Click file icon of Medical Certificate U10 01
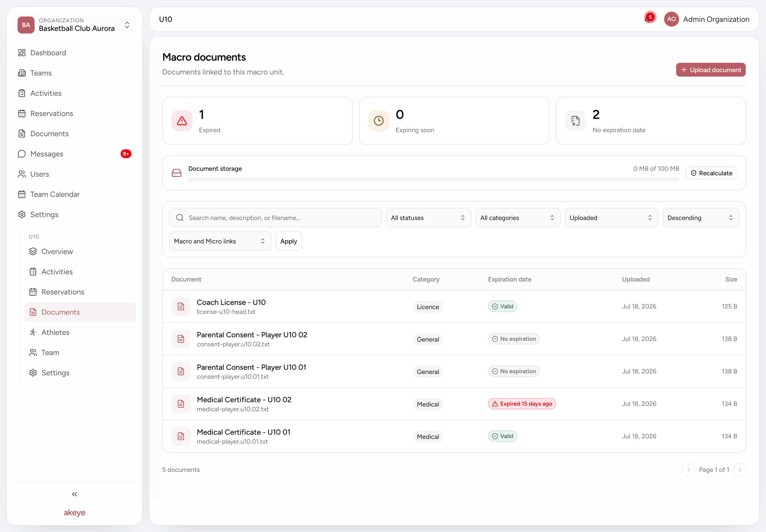 point(181,436)
